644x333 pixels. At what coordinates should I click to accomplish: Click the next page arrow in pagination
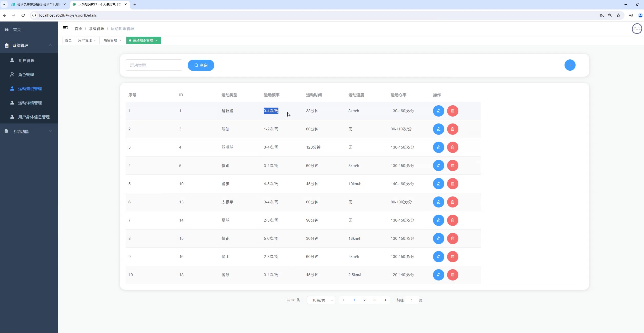[x=385, y=300]
